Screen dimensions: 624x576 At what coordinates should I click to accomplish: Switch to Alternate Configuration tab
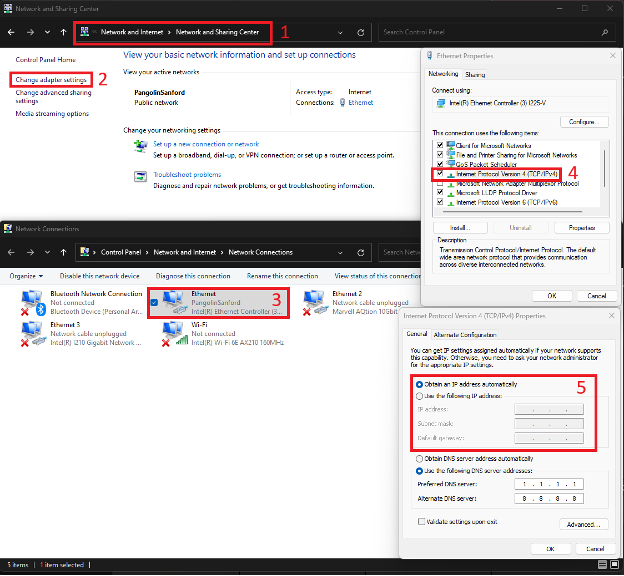click(x=464, y=334)
